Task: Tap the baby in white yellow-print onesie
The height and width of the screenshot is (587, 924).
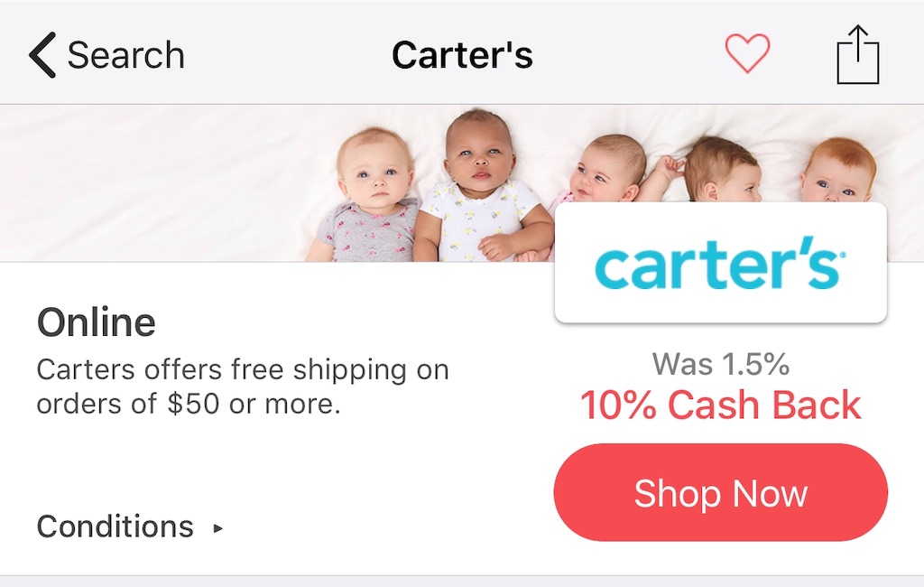Action: [484, 186]
